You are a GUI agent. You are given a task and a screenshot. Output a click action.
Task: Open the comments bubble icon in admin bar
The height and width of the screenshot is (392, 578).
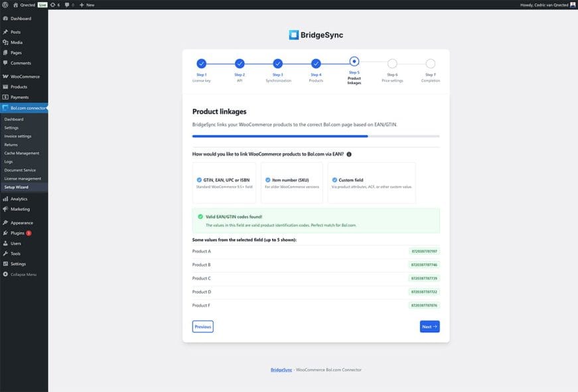(68, 5)
